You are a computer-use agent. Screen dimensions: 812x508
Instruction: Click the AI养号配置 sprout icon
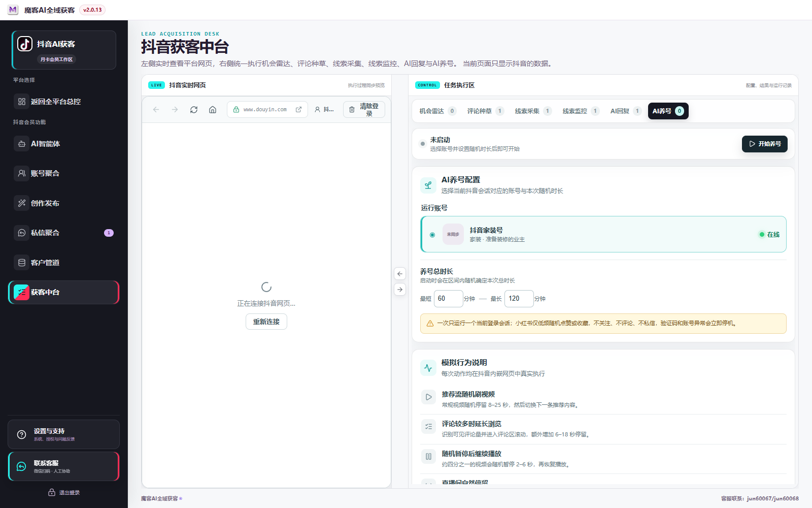(428, 185)
